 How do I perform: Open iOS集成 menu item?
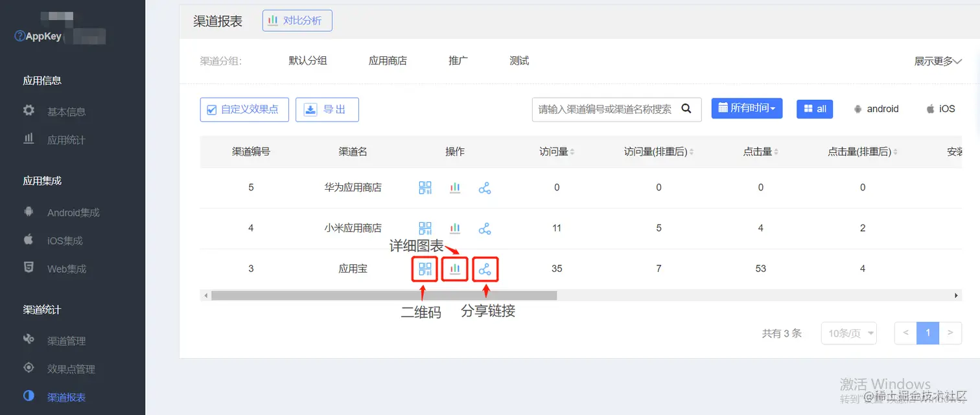tap(65, 240)
